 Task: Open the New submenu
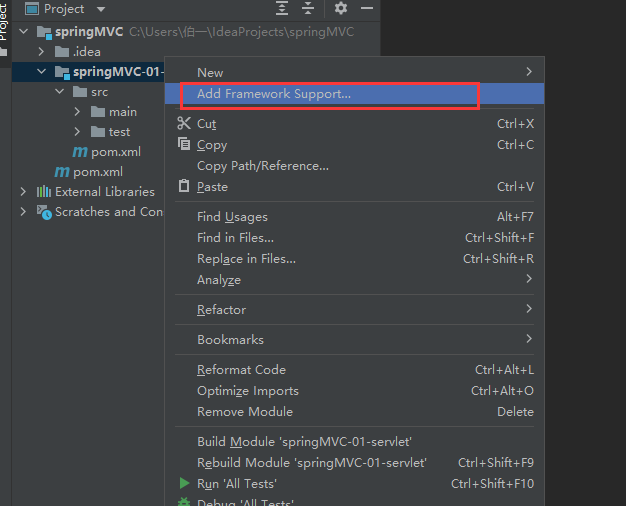click(355, 72)
